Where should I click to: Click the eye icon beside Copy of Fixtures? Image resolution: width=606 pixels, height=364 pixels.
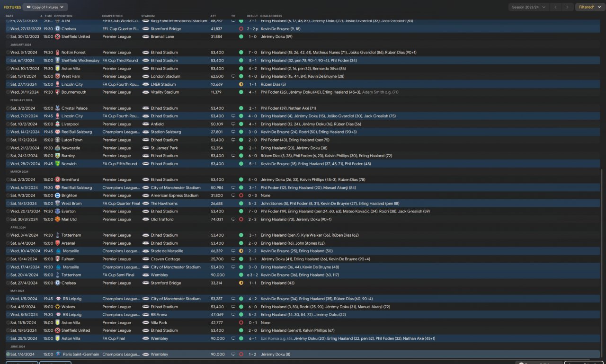[x=29, y=7]
